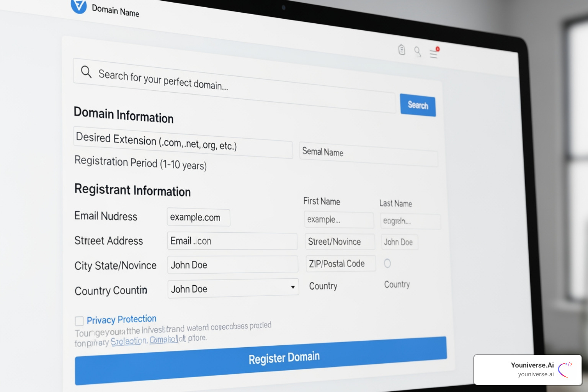Click the blue logo beside Domain Name
This screenshot has height=392, width=588.
tap(79, 5)
